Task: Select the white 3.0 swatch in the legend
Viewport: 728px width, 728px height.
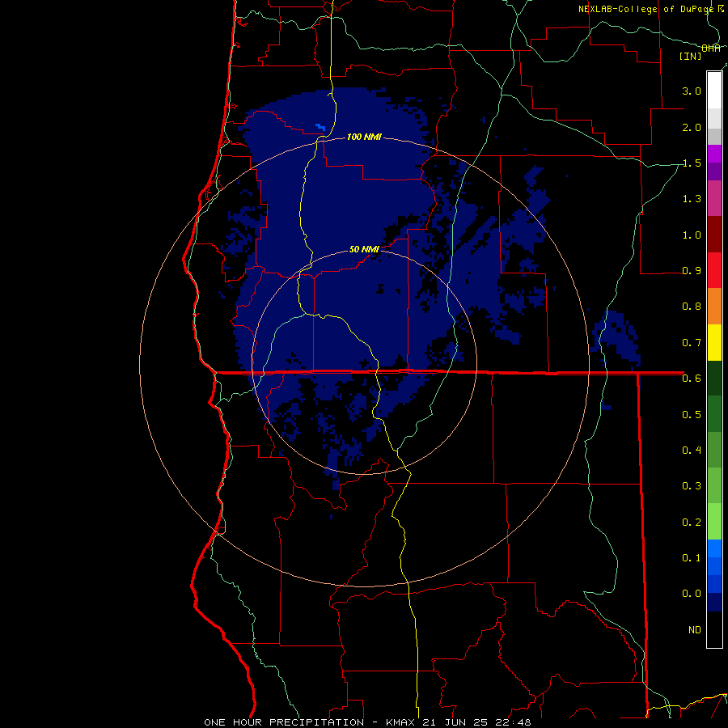Action: pos(714,91)
